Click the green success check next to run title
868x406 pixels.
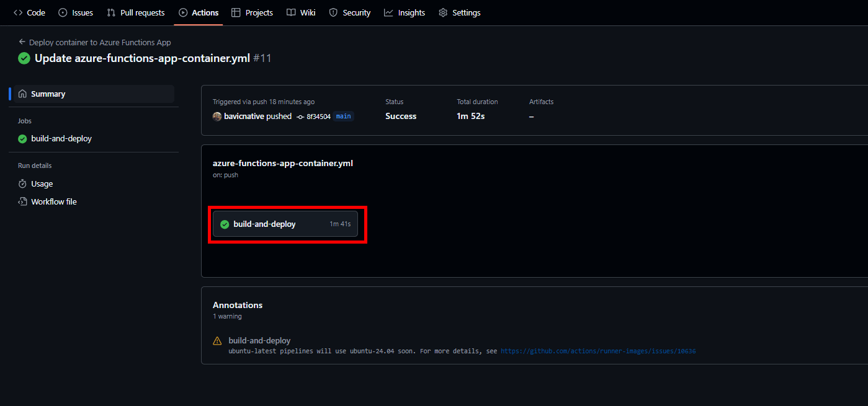tap(24, 58)
